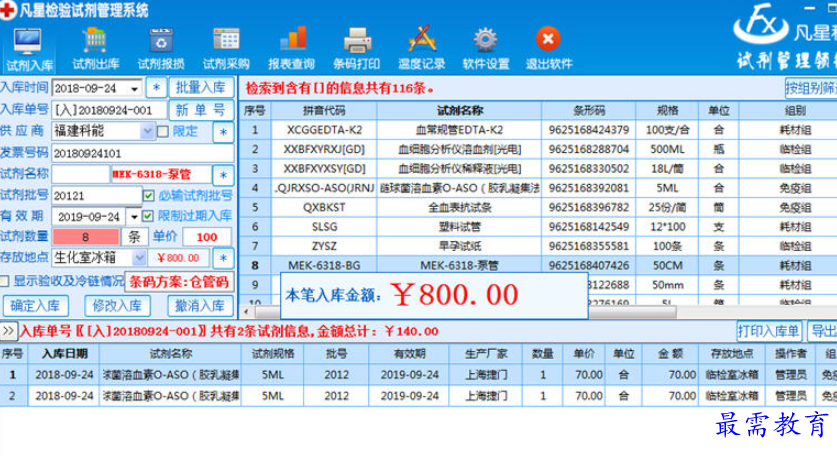The image size is (837, 456).
Task: Toggle the 必输试剂批号 checkbox
Action: [x=148, y=196]
